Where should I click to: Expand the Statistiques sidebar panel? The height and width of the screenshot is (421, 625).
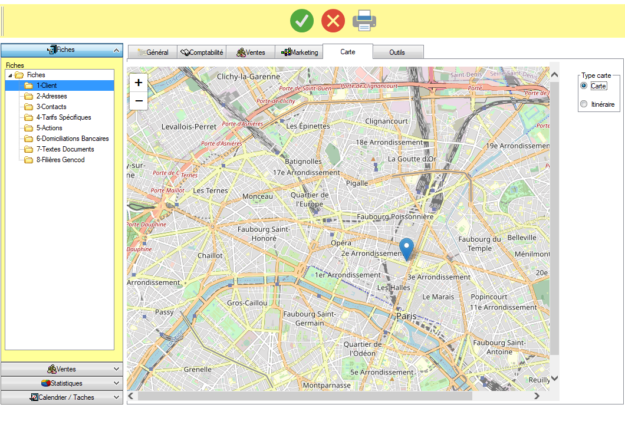(x=61, y=383)
